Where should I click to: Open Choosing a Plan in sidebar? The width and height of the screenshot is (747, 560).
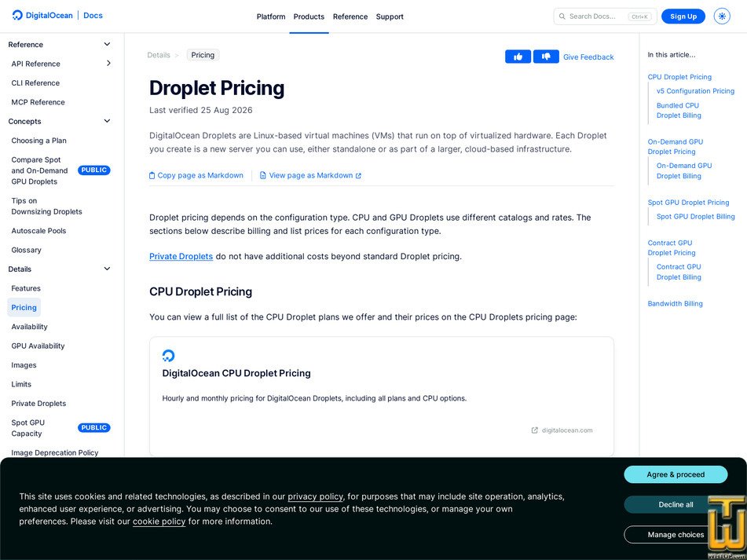tap(39, 141)
